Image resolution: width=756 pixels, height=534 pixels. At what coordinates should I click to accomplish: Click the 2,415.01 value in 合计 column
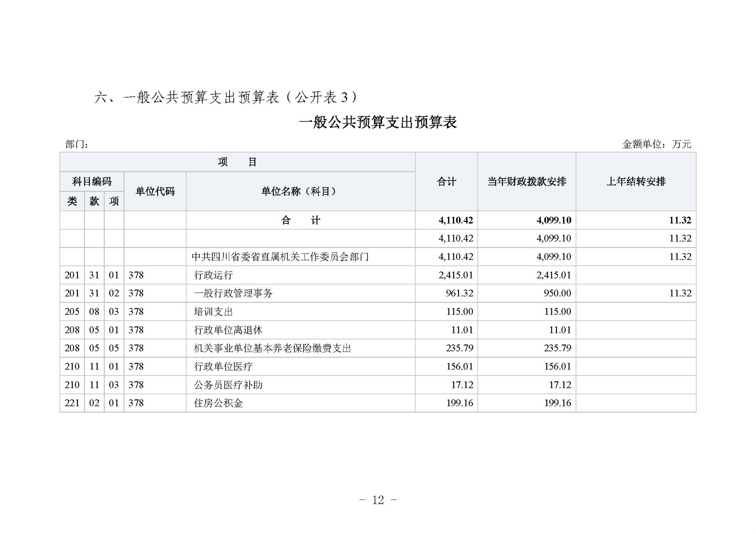(x=455, y=275)
